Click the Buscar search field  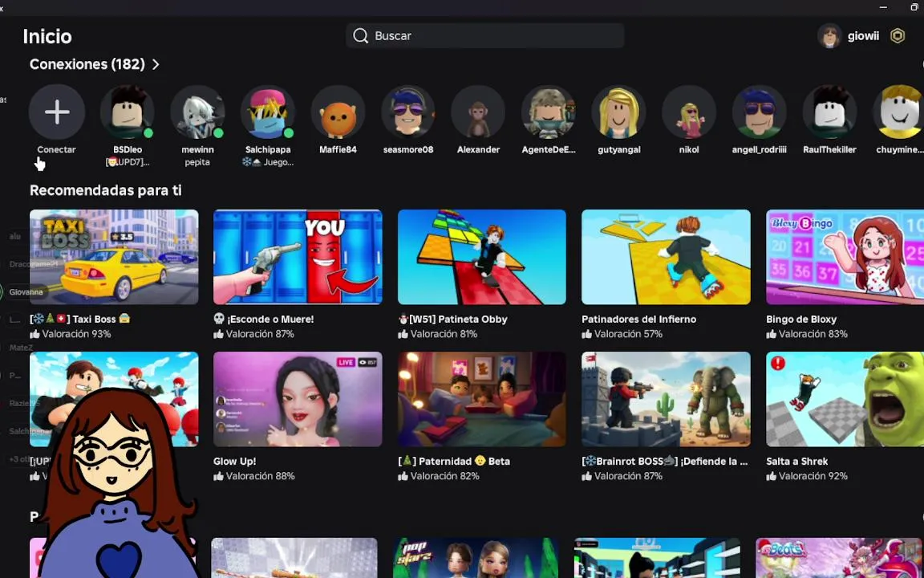click(484, 36)
